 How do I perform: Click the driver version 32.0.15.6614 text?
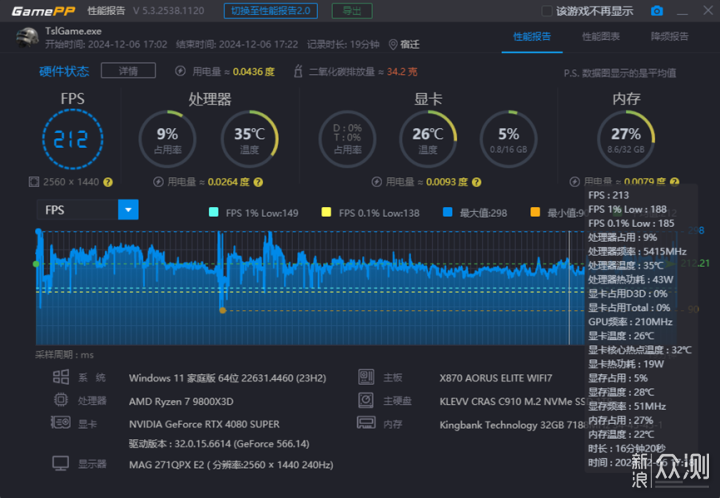point(219,444)
